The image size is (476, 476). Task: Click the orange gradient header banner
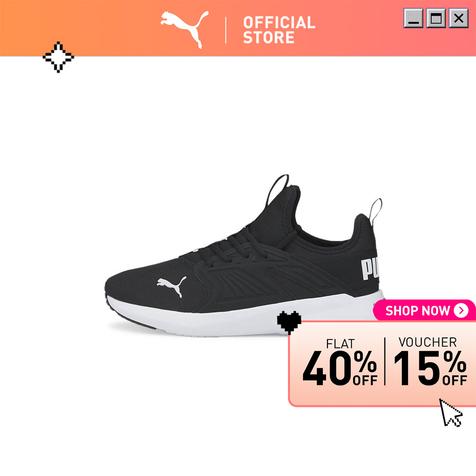pyautogui.click(x=238, y=28)
